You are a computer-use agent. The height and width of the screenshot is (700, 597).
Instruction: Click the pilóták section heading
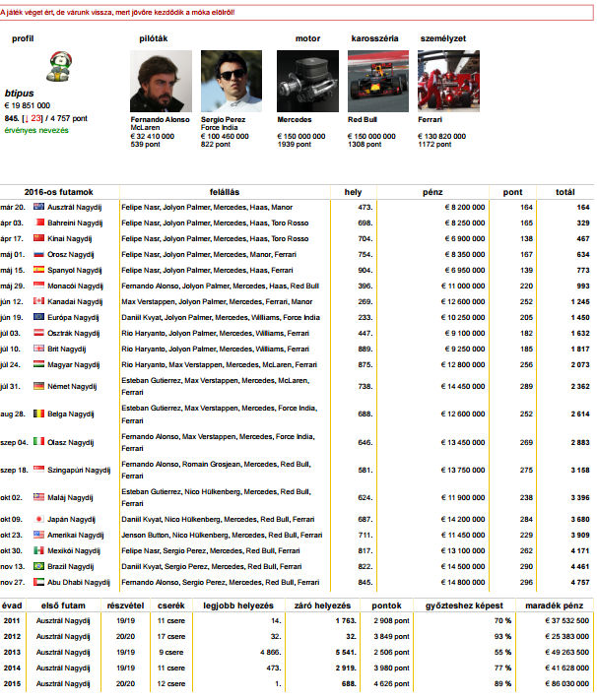pyautogui.click(x=154, y=38)
